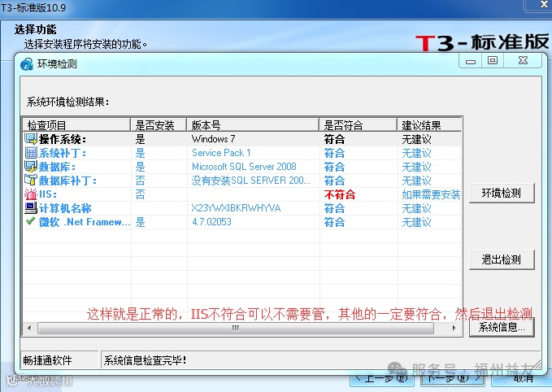Viewport: 552px width, 392px height.
Task: Click the Windows 7 version cell
Action: [213, 139]
